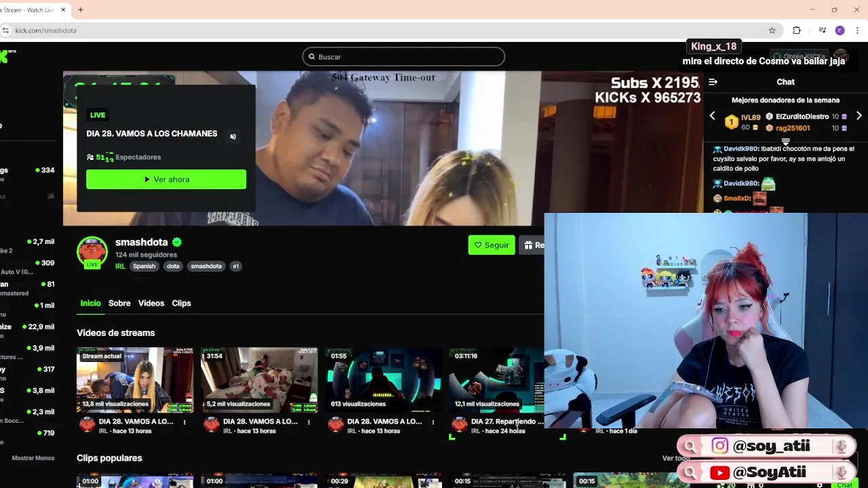Open options menu for Stream actual video
The width and height of the screenshot is (868, 488).
184,422
